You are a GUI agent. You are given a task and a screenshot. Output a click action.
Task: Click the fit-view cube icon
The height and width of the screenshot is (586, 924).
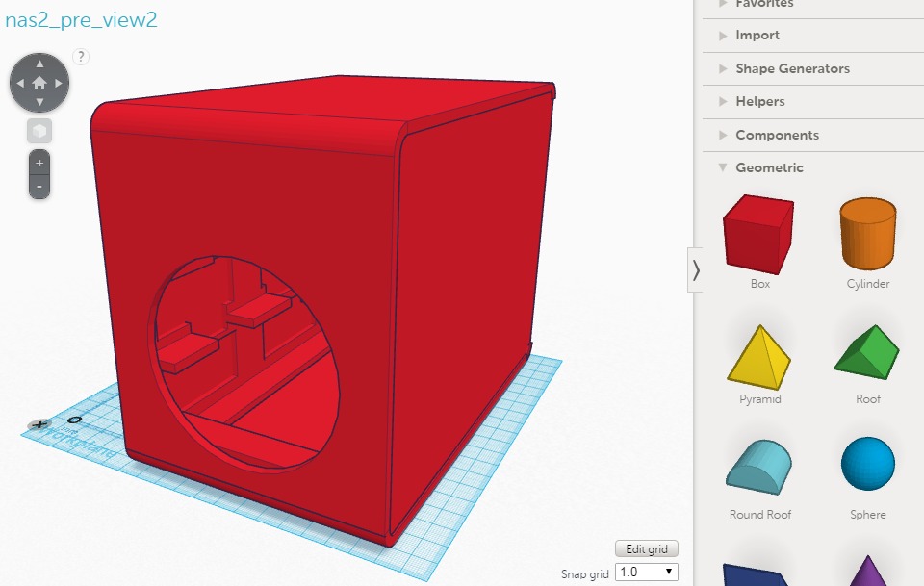tap(39, 131)
